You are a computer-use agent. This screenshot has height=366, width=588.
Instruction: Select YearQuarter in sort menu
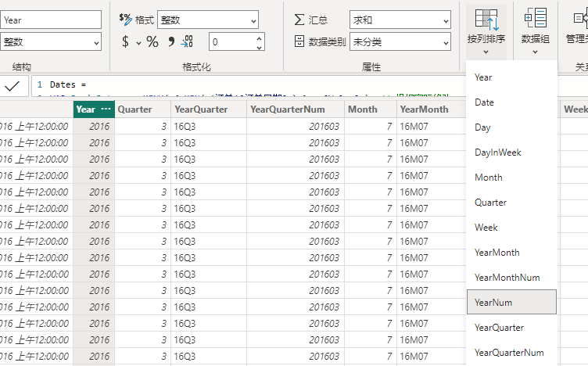[x=511, y=328]
